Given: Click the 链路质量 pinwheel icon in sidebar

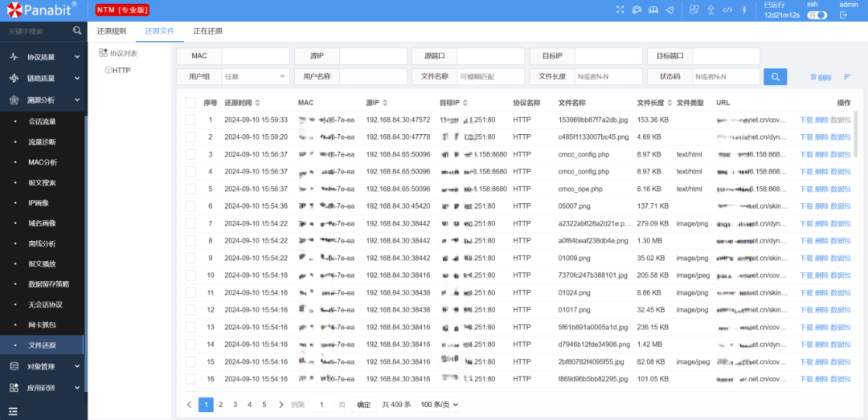Looking at the screenshot, I should [14, 79].
